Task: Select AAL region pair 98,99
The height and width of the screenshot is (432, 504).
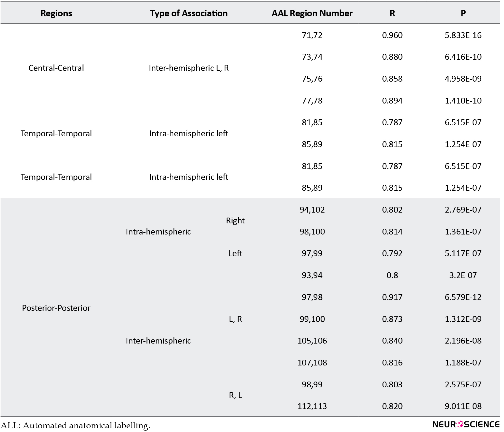Action: [312, 384]
